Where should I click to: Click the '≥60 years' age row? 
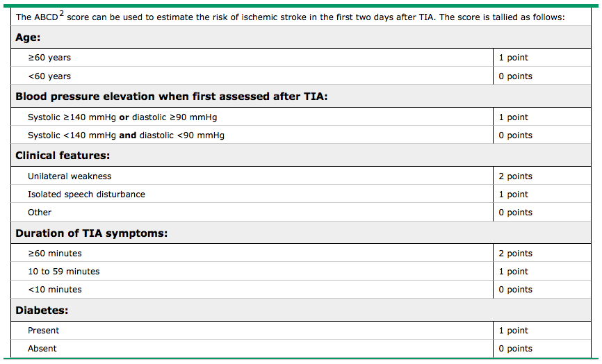[49, 58]
